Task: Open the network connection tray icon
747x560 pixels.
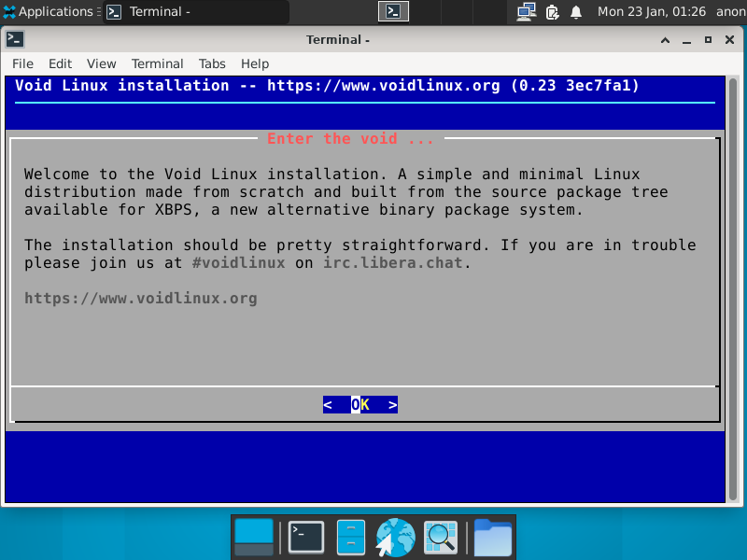Action: 527,11
